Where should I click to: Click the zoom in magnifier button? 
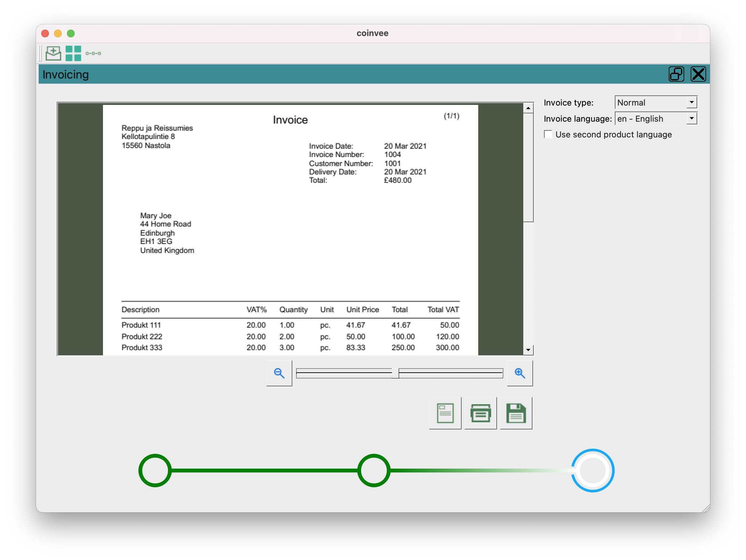520,373
